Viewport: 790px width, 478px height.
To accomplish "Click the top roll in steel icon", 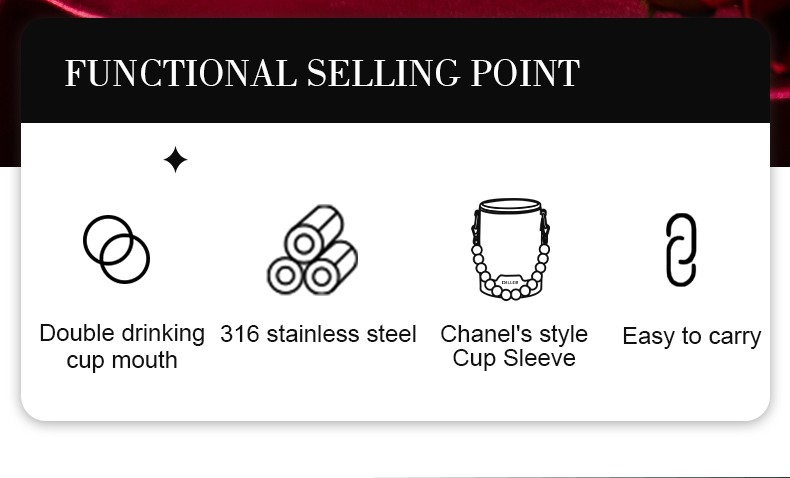I will (314, 233).
